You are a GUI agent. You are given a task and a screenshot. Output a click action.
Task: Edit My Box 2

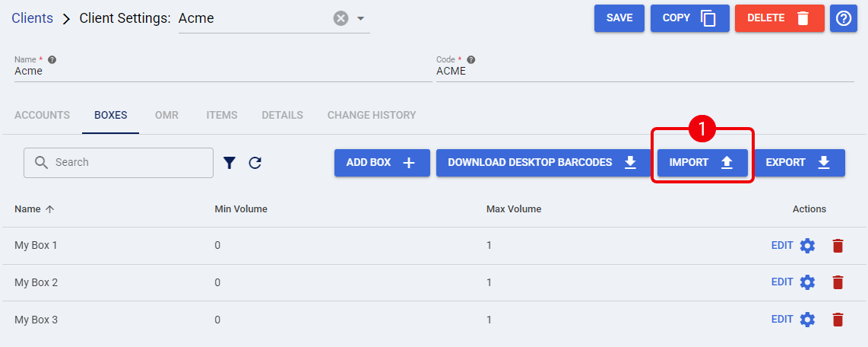pyautogui.click(x=781, y=283)
